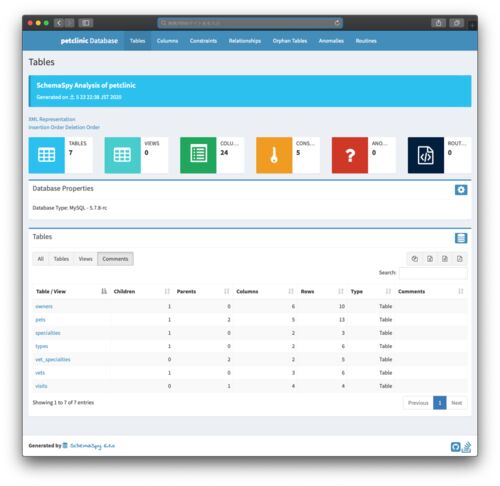The height and width of the screenshot is (486, 500).
Task: Open the Insertion Order link
Action: tap(45, 127)
